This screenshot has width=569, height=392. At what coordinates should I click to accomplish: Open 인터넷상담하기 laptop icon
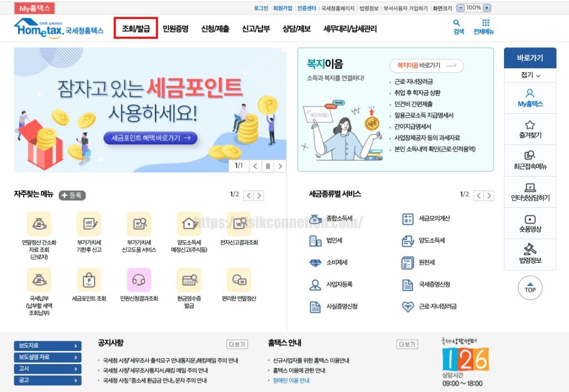[530, 187]
